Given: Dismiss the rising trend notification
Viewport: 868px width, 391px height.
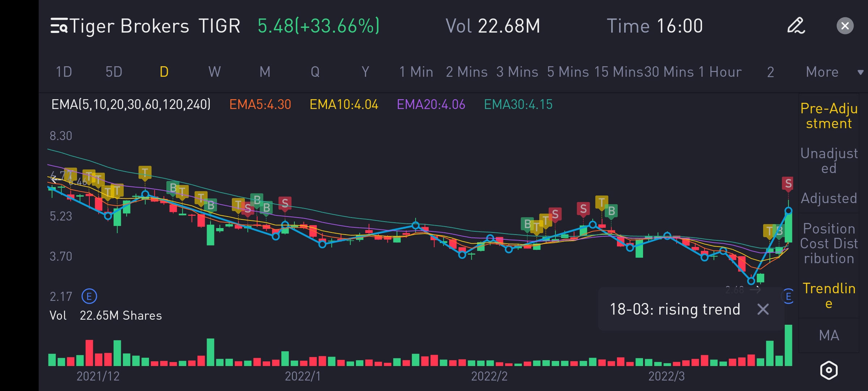Looking at the screenshot, I should click(763, 309).
